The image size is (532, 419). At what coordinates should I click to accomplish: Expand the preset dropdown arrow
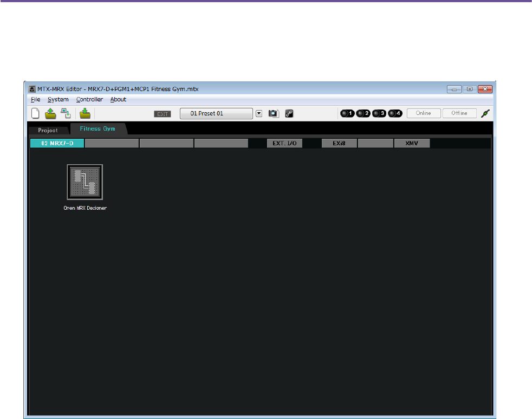click(259, 114)
